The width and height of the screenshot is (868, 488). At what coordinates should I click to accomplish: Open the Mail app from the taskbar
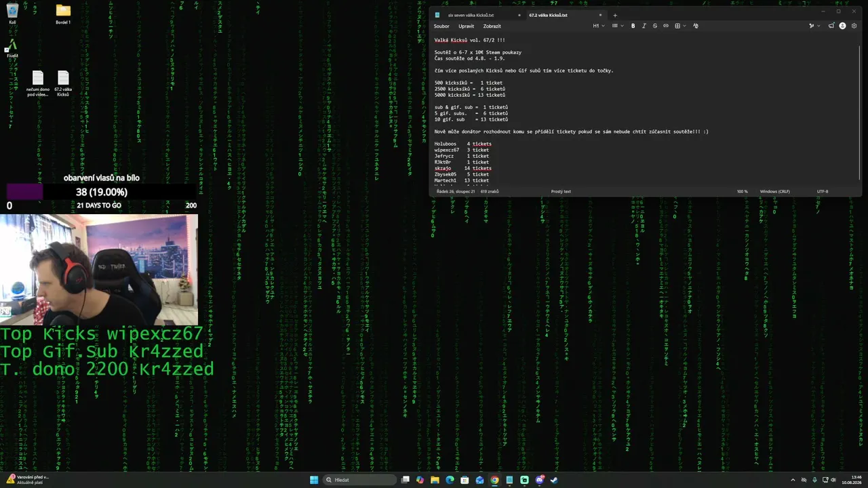click(x=479, y=480)
